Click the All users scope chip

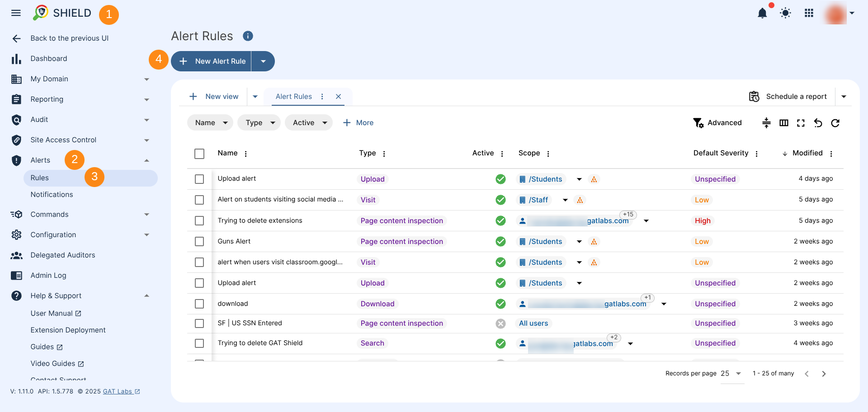tap(533, 323)
